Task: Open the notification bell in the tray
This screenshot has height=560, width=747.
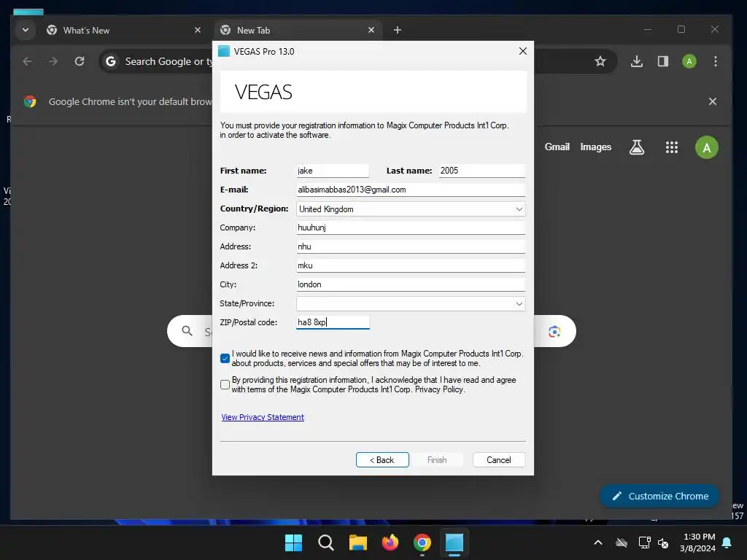Action: (727, 542)
